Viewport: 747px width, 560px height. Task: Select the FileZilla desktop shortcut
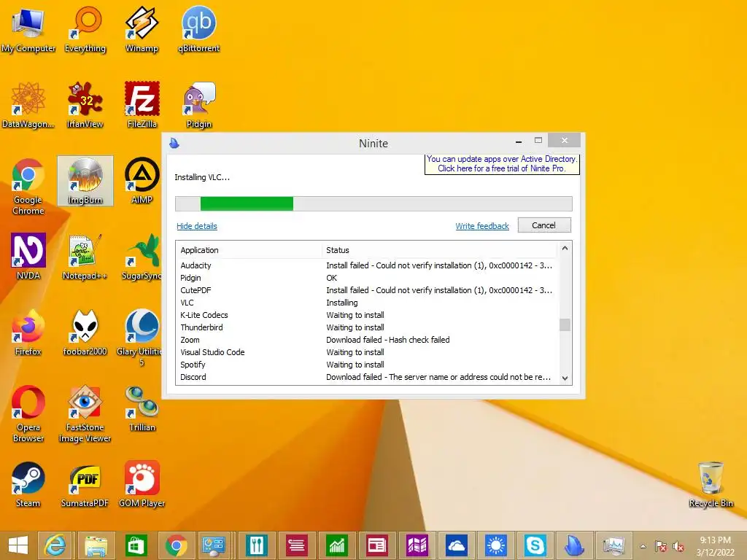pos(142,105)
